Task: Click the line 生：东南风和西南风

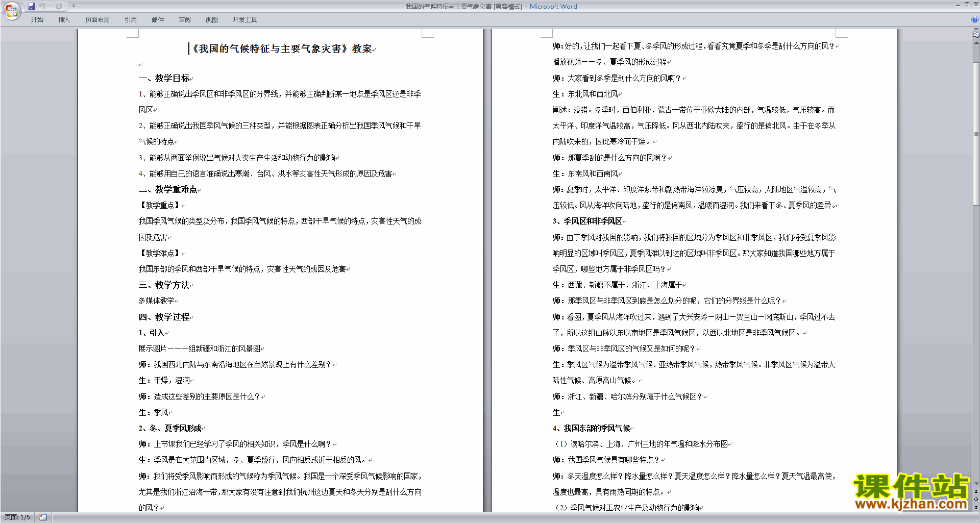Action: (585, 173)
